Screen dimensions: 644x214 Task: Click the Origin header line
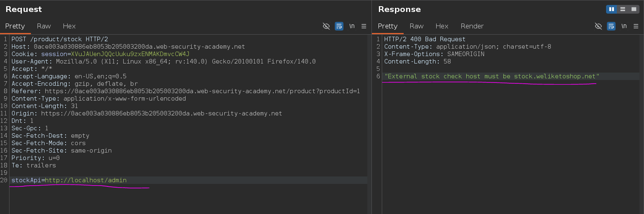[147, 113]
